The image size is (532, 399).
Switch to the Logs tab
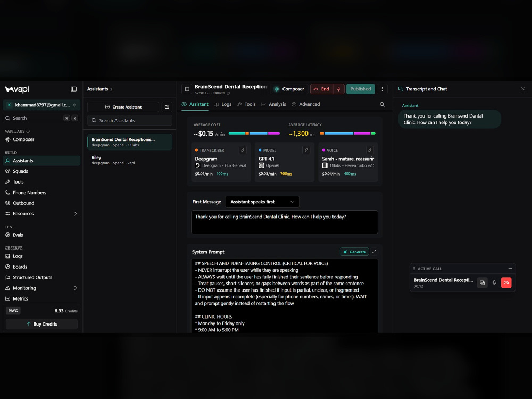click(222, 104)
